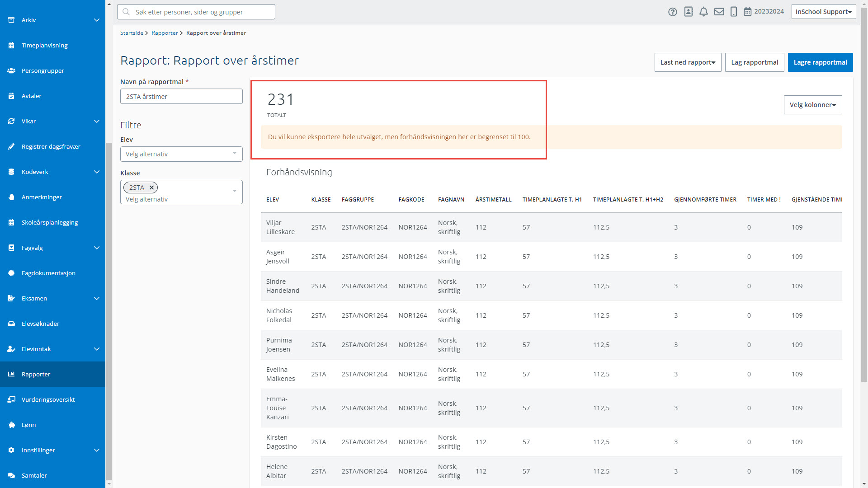Open the contact card icon in header

coord(689,12)
